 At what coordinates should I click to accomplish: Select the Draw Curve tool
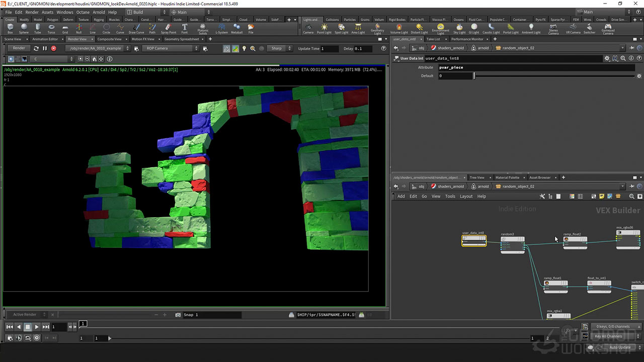[136, 28]
